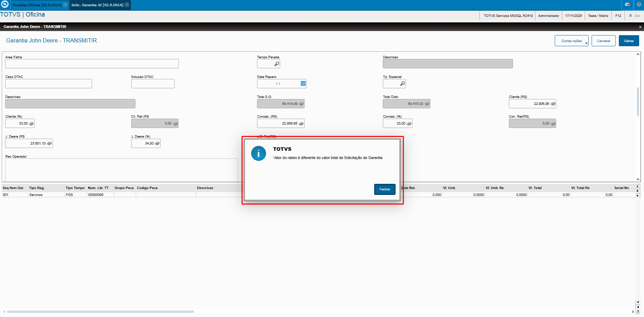The image size is (644, 317).
Task: Click the Sair exit button
Action: (x=635, y=16)
